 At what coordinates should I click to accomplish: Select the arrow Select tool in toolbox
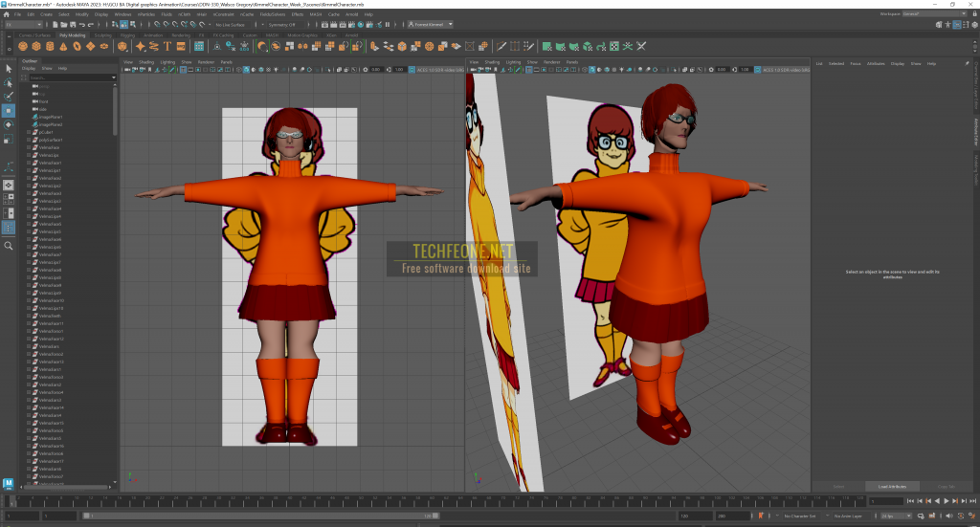(9, 69)
